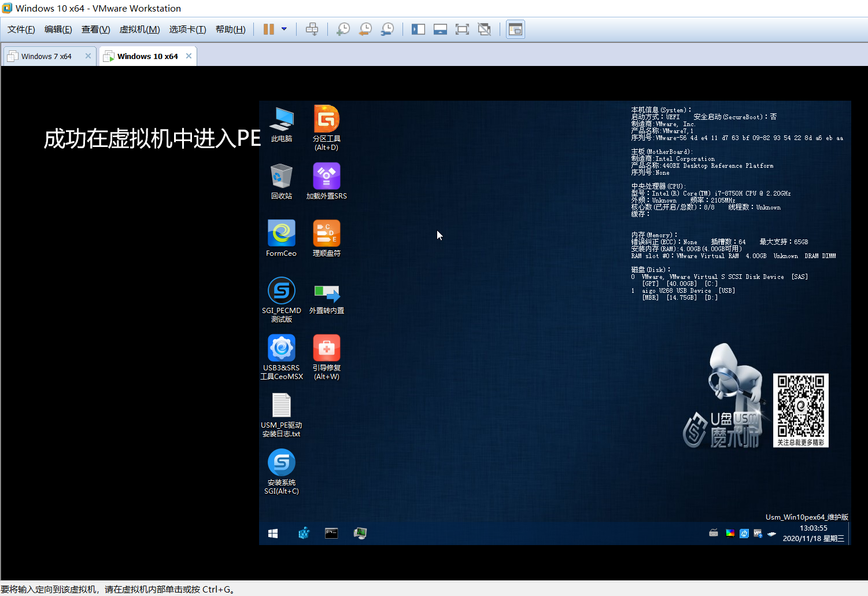Image resolution: width=868 pixels, height=596 pixels.
Task: Select the 引导修复 (Alt+W) icon
Action: click(327, 357)
